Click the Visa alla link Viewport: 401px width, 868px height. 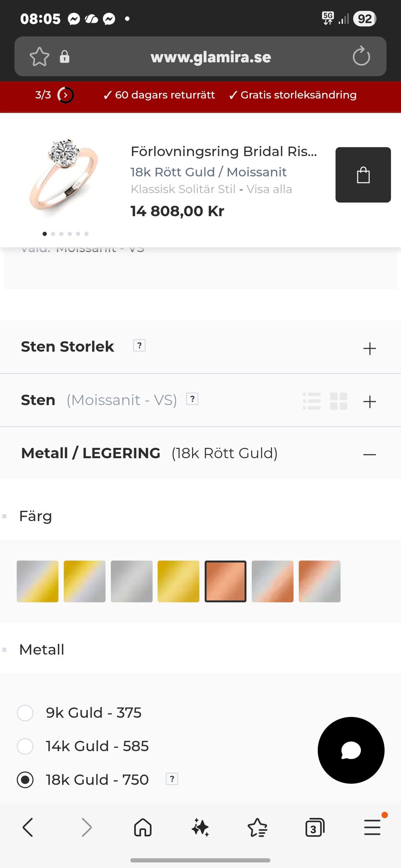click(x=269, y=189)
